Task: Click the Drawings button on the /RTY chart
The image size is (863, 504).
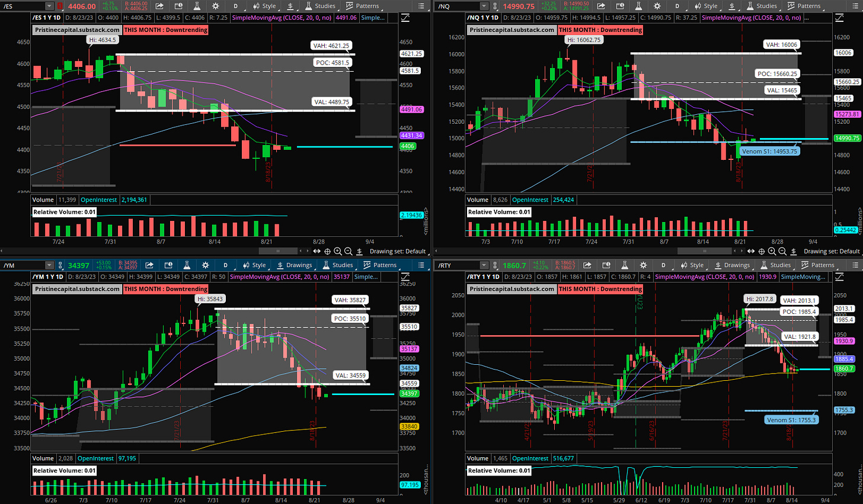Action: coord(731,265)
